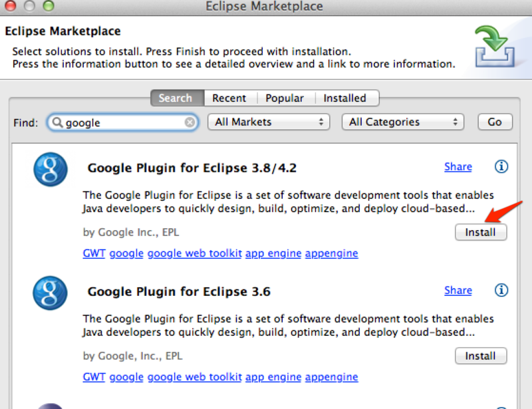Open google web toolkit tag under 3.8/4.2 plugin
The image size is (532, 409).
pyautogui.click(x=195, y=253)
